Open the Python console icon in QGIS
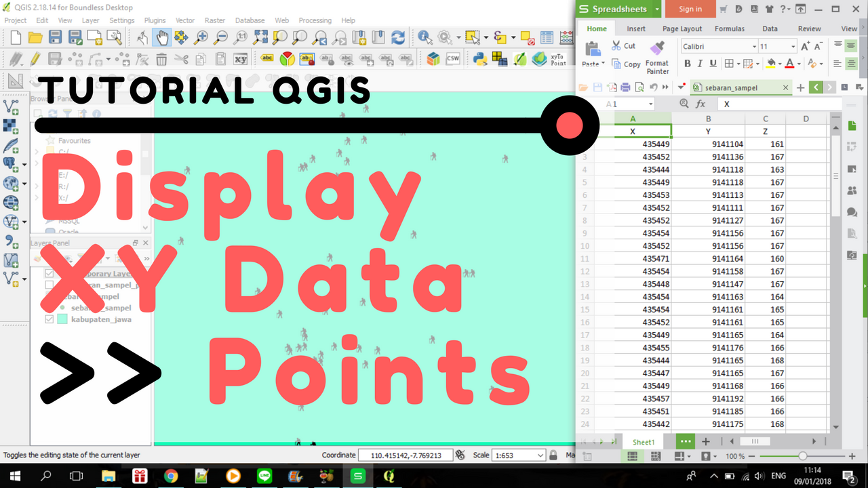 [x=480, y=59]
